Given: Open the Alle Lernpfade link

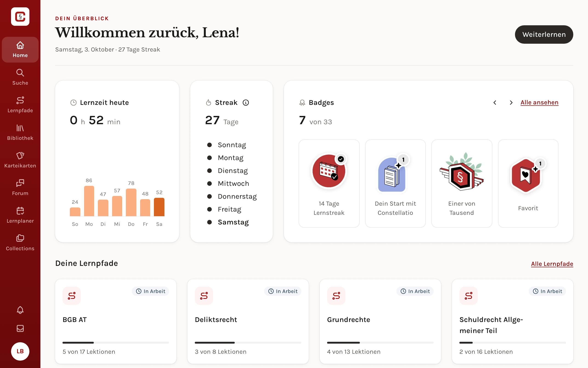Looking at the screenshot, I should 552,264.
